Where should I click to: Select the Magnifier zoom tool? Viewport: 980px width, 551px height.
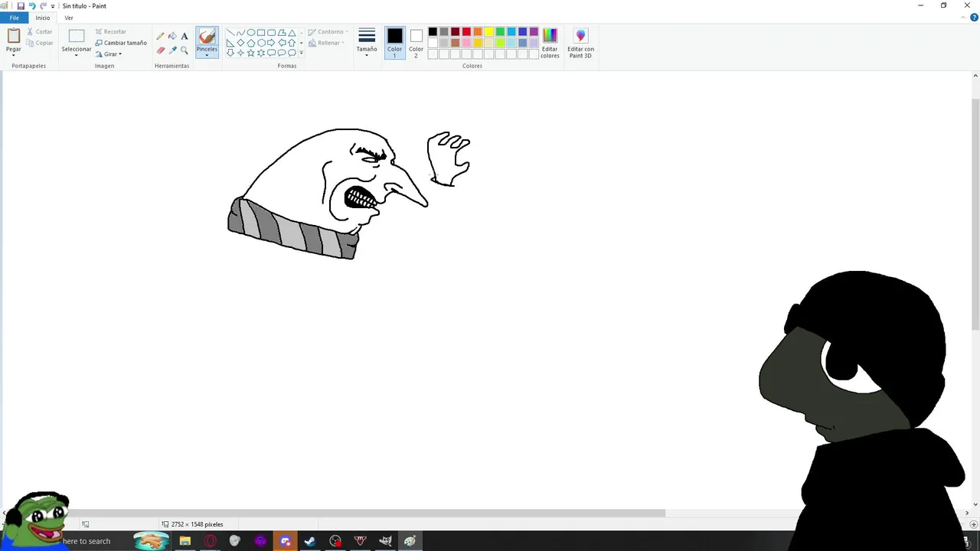tap(185, 50)
